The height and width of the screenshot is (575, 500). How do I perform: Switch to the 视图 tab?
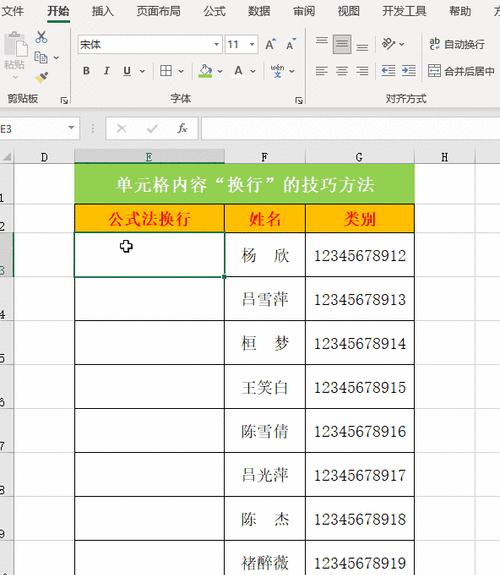(x=348, y=11)
